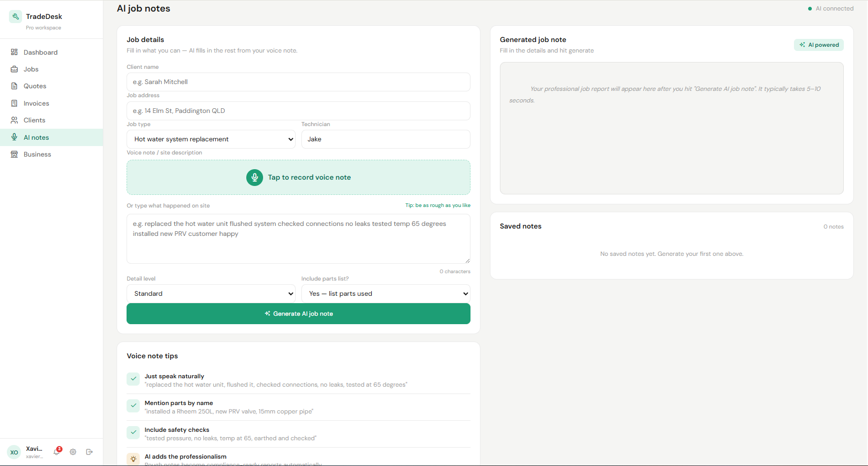This screenshot has height=466, width=868.
Task: Click the Jobs briefcase icon
Action: point(14,69)
